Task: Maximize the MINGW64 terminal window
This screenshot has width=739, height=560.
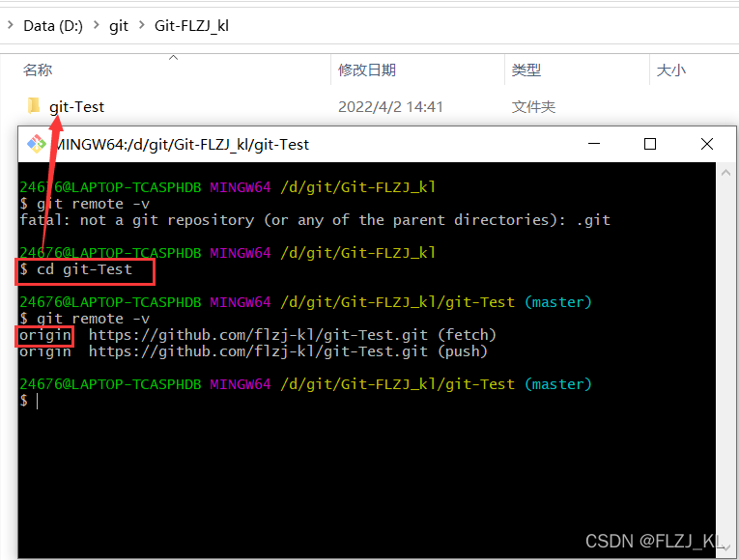Action: [650, 144]
